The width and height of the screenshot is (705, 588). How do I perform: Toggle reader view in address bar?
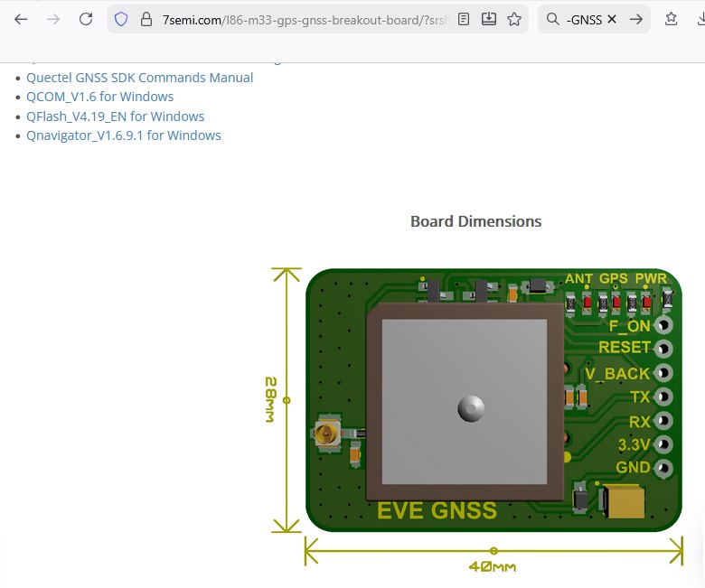(x=464, y=19)
